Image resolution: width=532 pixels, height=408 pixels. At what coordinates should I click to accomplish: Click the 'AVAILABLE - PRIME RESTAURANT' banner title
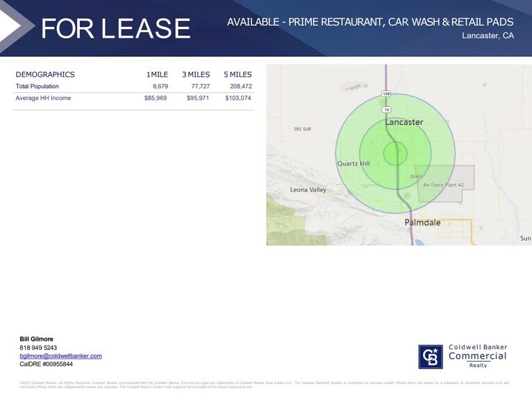pyautogui.click(x=370, y=22)
